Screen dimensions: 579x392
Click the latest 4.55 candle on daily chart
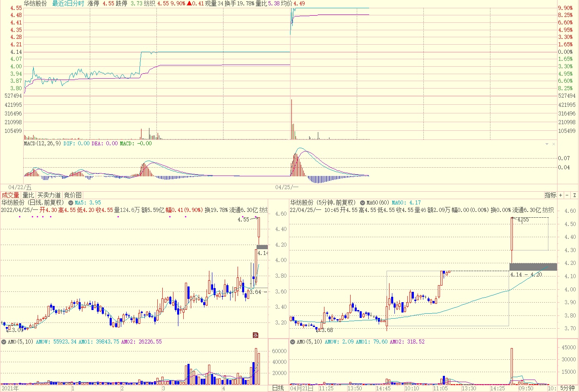click(x=259, y=231)
